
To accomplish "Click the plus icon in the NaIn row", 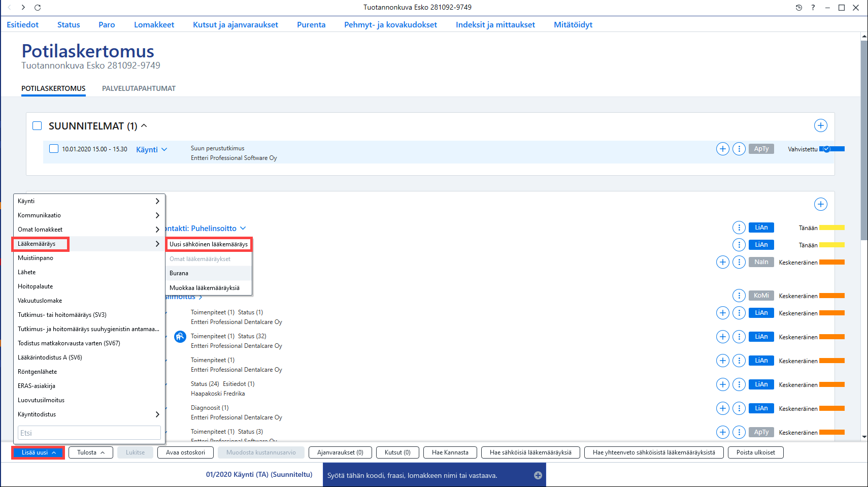I will 722,262.
